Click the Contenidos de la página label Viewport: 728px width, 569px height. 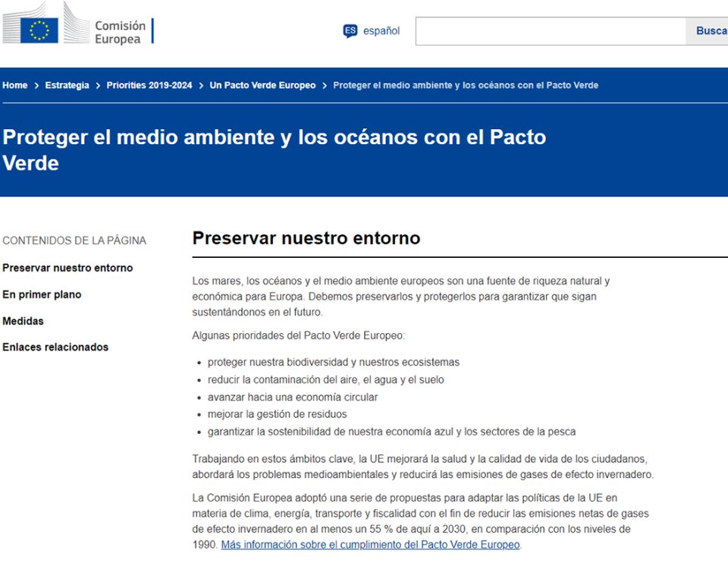74,240
